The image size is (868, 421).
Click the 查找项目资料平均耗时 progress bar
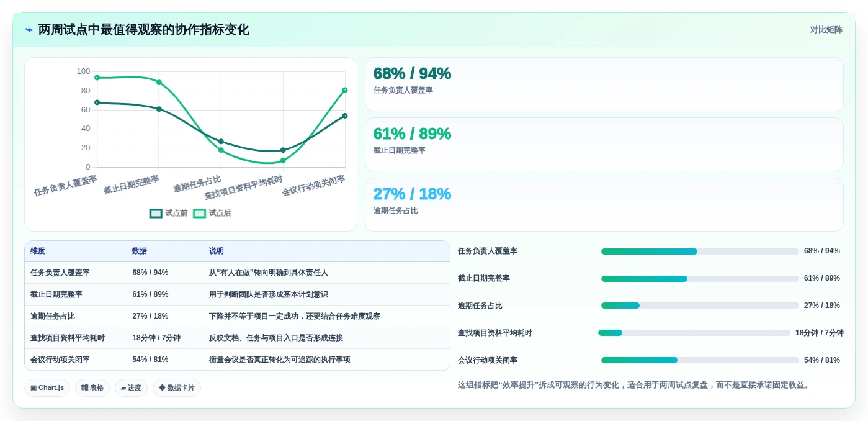694,333
